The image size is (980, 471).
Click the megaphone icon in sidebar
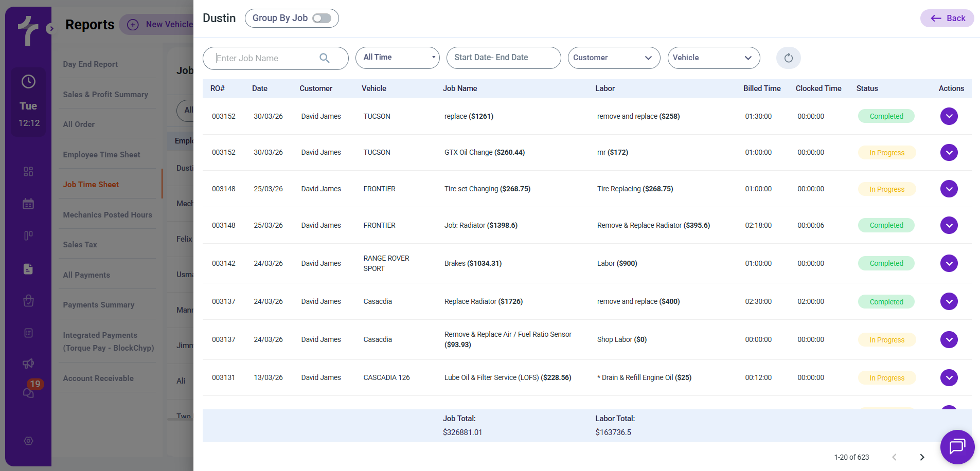tap(28, 364)
